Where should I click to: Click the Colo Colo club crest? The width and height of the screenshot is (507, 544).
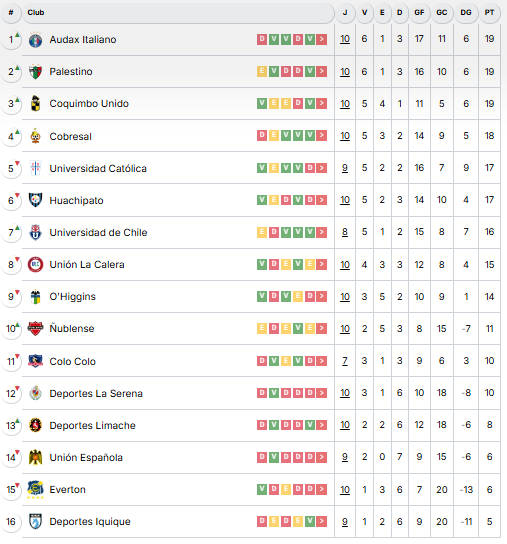pos(35,361)
